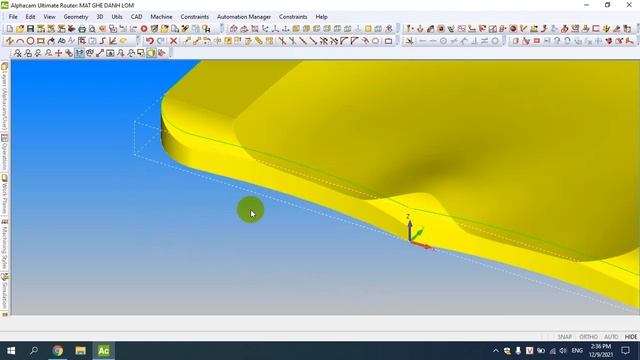Screen dimensions: 640x360
Task: Select the Circle geometry tool
Action: point(30,41)
